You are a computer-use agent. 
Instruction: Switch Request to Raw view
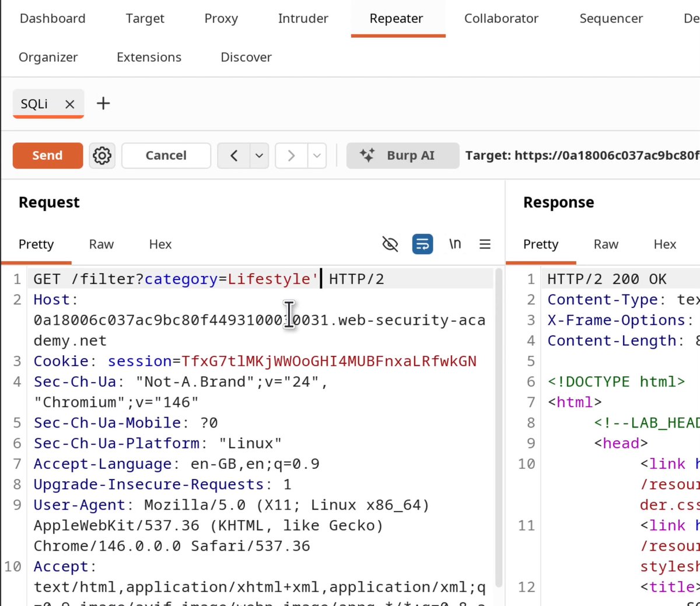click(101, 244)
